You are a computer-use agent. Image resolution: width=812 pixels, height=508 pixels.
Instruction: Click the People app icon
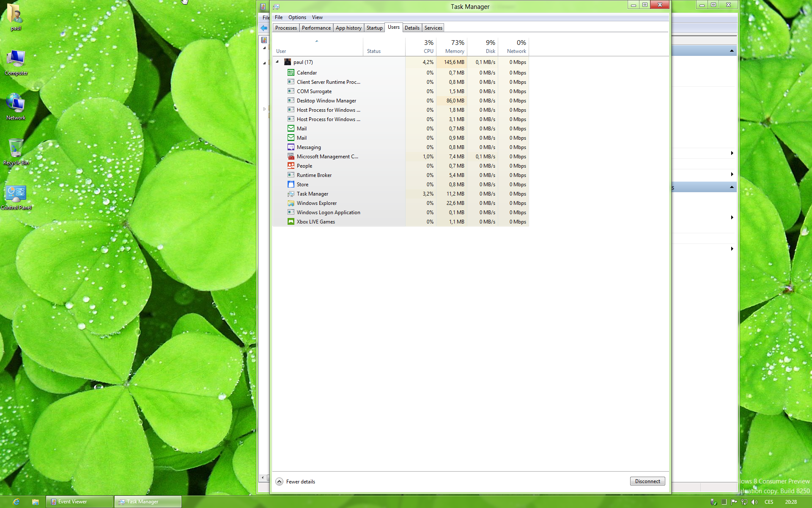tap(291, 166)
